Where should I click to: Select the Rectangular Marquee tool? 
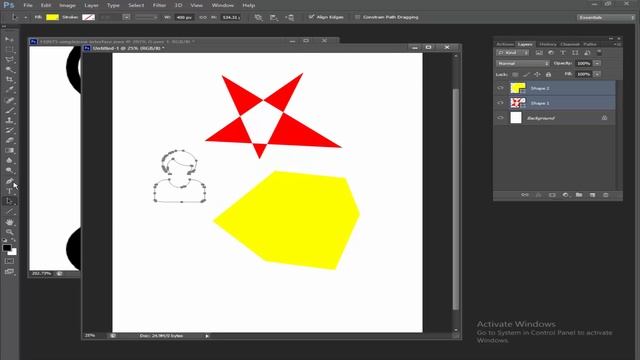click(x=10, y=50)
